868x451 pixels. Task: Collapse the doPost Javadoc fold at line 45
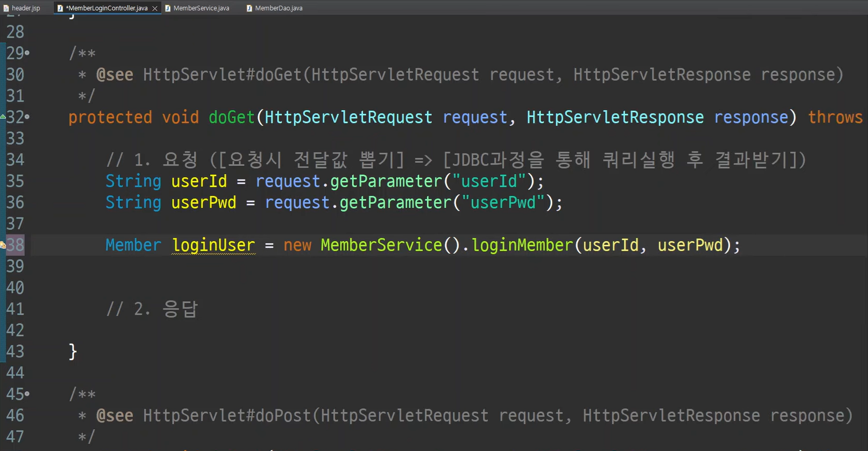point(27,394)
